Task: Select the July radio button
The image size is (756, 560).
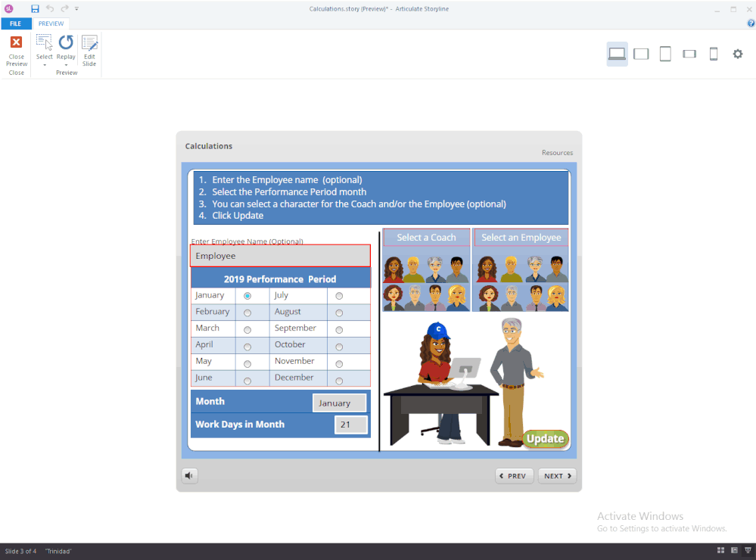Action: tap(339, 296)
